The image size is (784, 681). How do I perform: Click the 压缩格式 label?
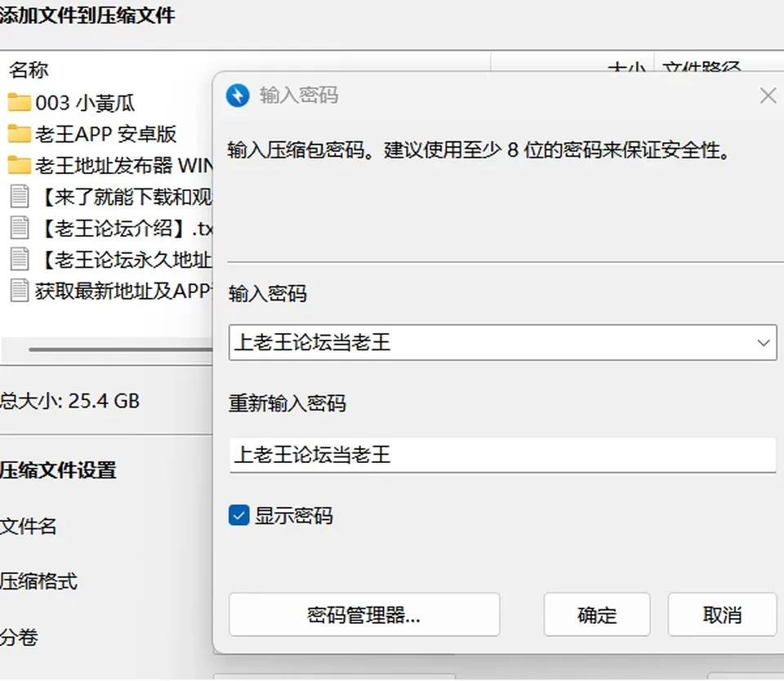point(38,581)
